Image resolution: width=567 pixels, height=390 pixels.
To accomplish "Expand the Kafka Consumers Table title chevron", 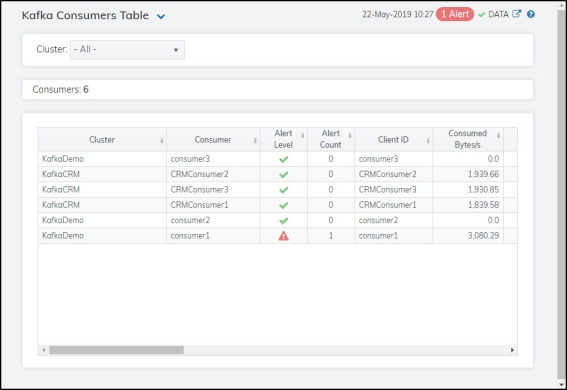I will coord(161,16).
